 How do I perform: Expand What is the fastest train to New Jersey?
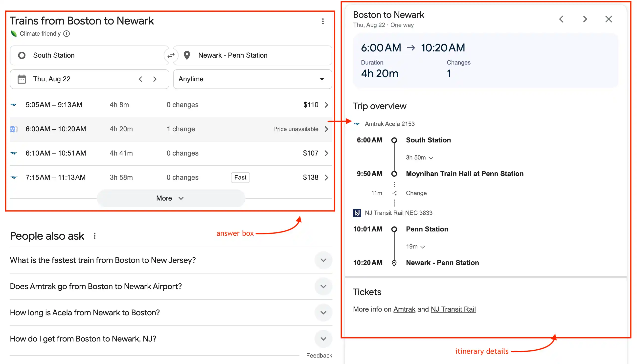coord(323,260)
